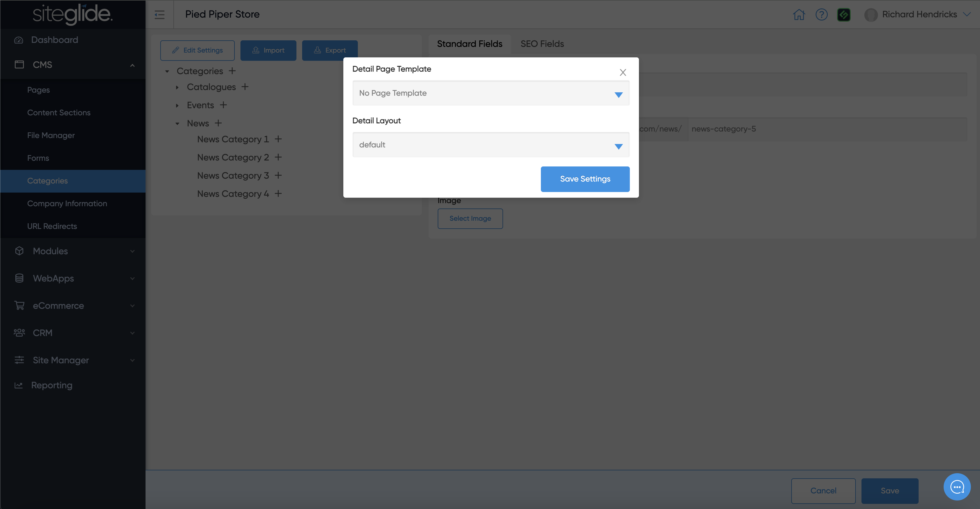The height and width of the screenshot is (509, 980).
Task: Open the Detail Layout dropdown
Action: pos(491,145)
